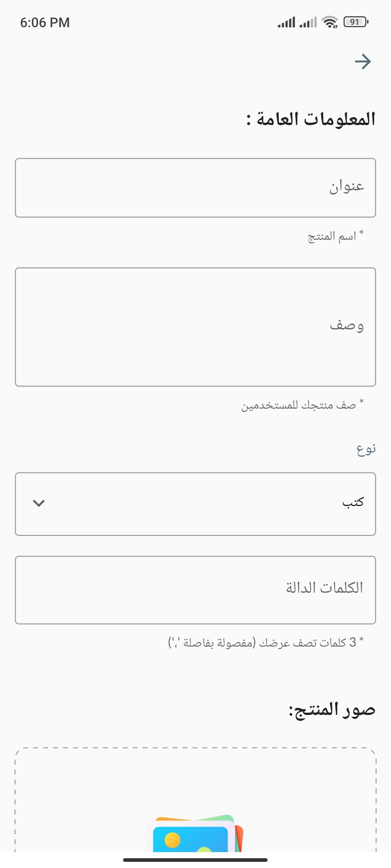Image resolution: width=391 pixels, height=868 pixels.
Task: Click the المعلومات العامة section heading
Action: [x=311, y=119]
